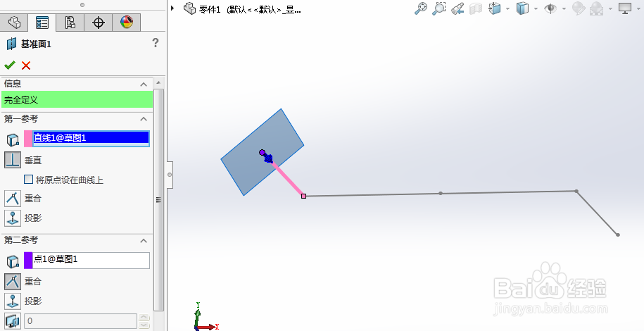Open Apply Scene dropdown arrow
Image resolution: width=644 pixels, height=331 pixels.
click(610, 8)
